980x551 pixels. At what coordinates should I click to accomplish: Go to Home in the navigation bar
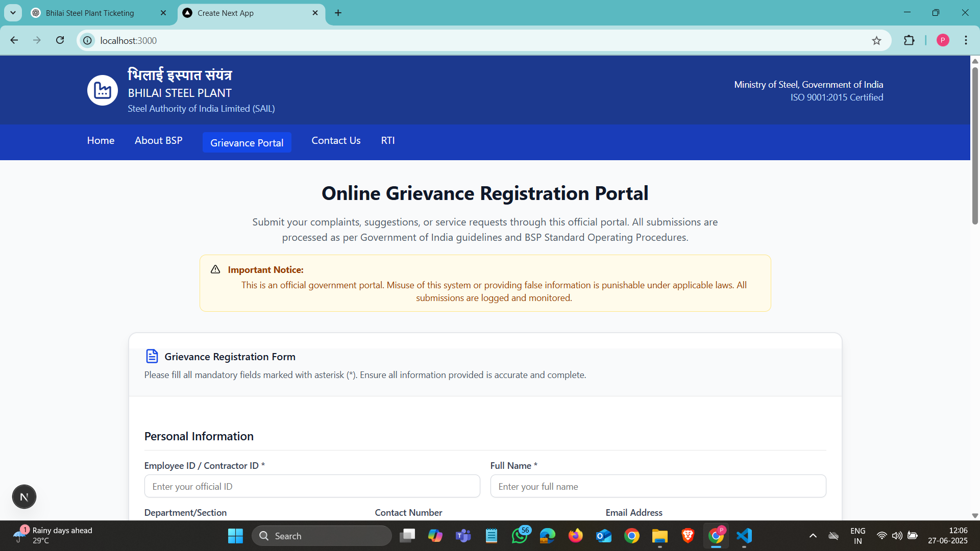coord(101,140)
